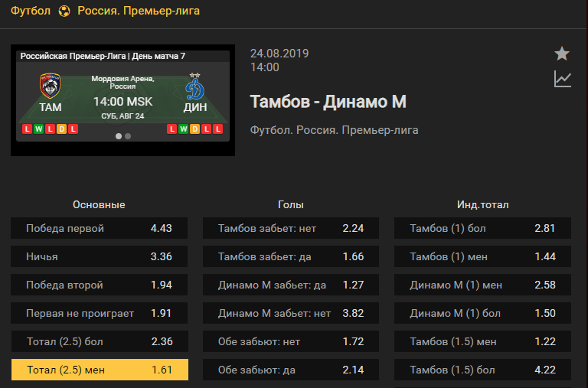Click the match date 24.08.2019
Image resolution: width=588 pixels, height=388 pixels.
pyautogui.click(x=279, y=54)
